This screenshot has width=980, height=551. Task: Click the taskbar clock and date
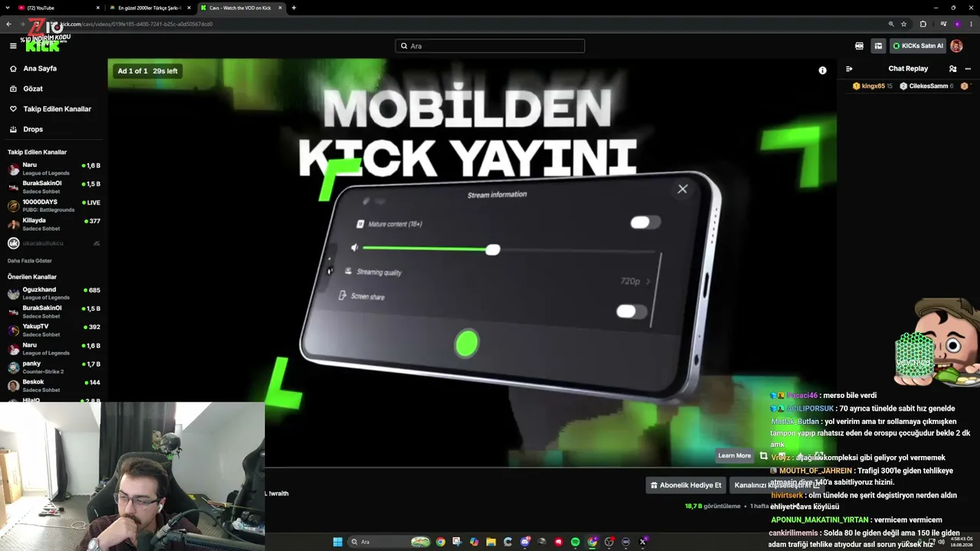[x=961, y=542]
